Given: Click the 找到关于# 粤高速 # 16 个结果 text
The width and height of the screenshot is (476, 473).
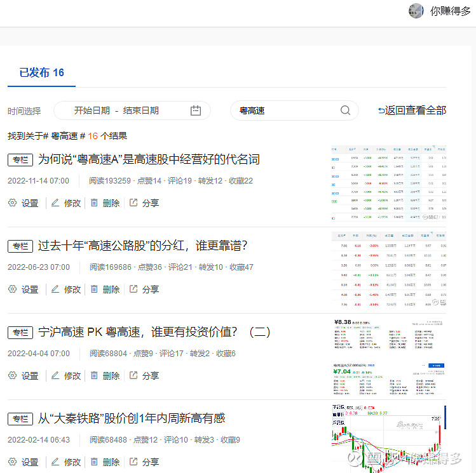Looking at the screenshot, I should tap(67, 136).
